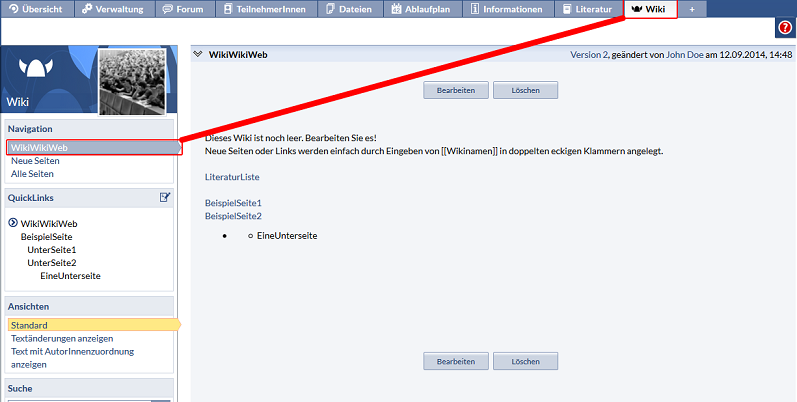The image size is (797, 402).
Task: Click the arrow icon beside WikiWikiWeb in QuickLinks
Action: pos(12,223)
